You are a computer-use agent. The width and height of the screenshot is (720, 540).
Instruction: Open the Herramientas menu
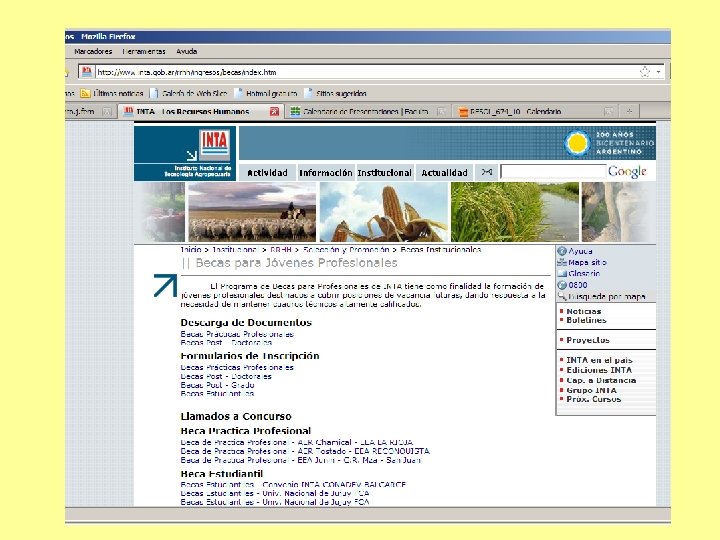pos(144,51)
